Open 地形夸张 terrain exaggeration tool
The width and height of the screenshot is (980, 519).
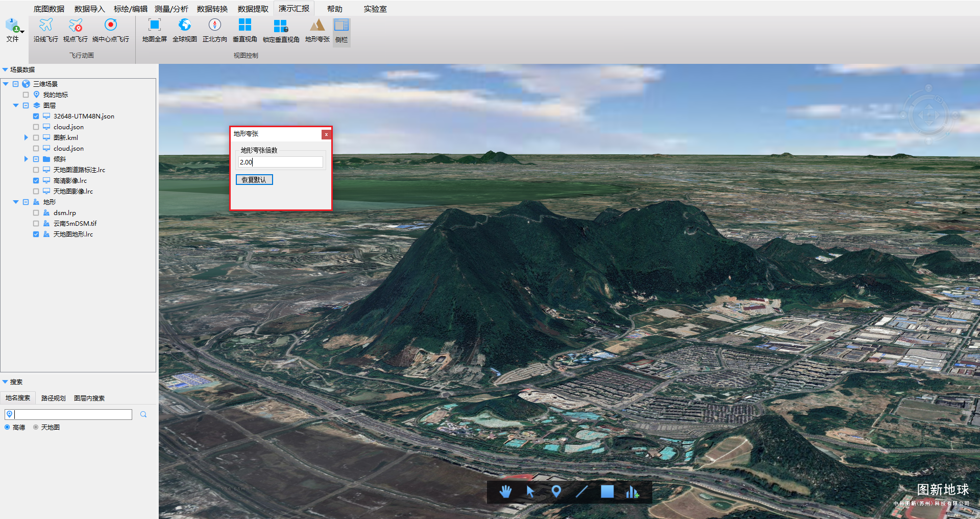(317, 31)
